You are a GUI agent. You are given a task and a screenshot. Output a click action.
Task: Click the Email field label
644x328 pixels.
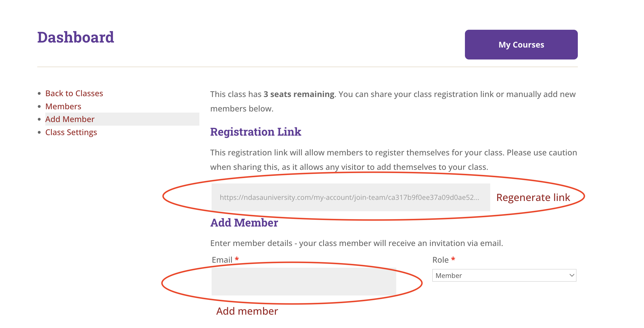(x=222, y=260)
